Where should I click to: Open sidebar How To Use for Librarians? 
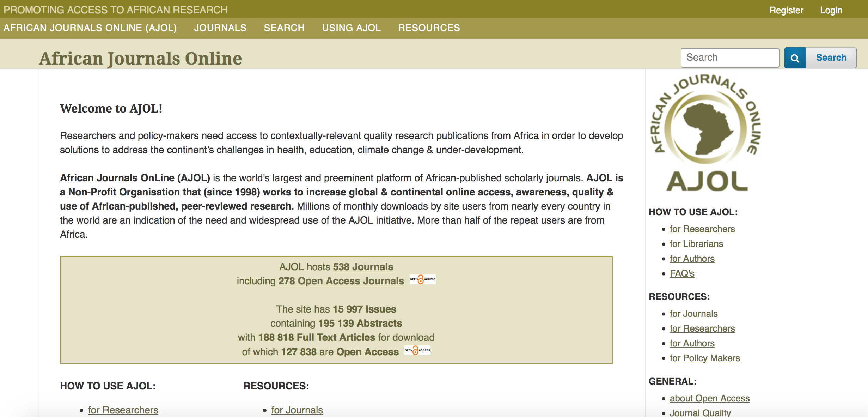point(696,244)
